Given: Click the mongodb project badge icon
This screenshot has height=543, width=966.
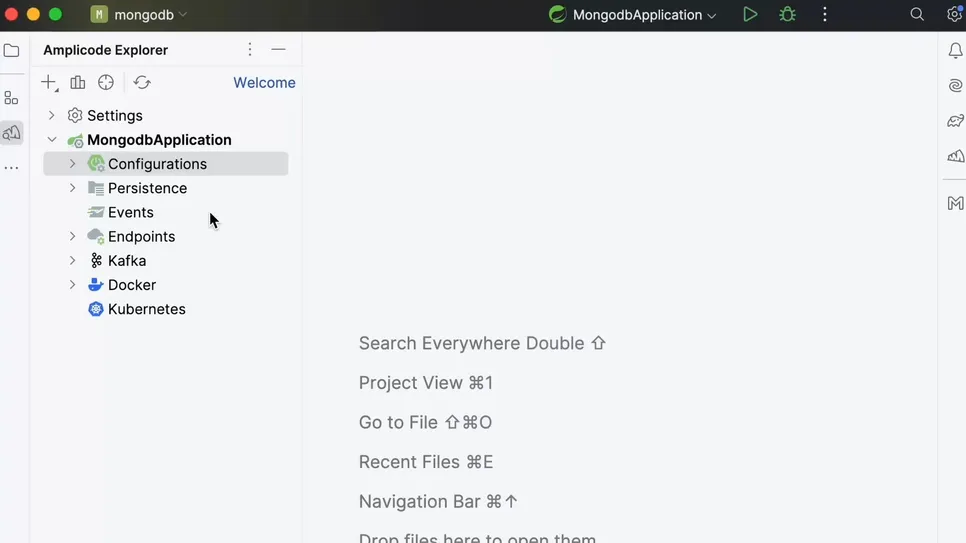Looking at the screenshot, I should tap(99, 14).
